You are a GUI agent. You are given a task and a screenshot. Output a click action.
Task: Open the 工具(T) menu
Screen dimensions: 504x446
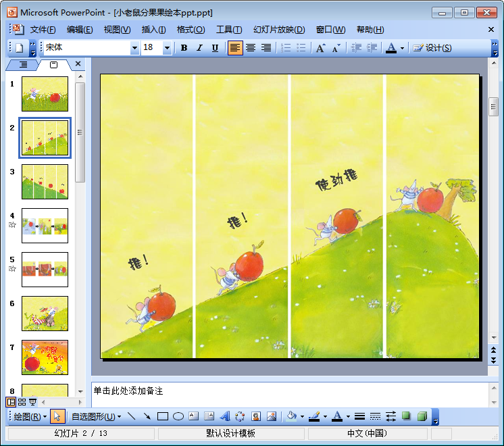click(x=229, y=30)
